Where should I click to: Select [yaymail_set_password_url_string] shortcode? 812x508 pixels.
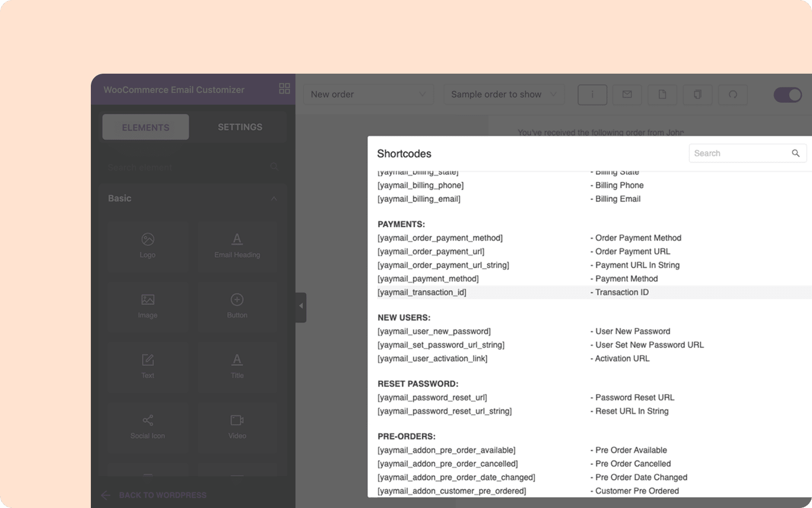coord(441,345)
